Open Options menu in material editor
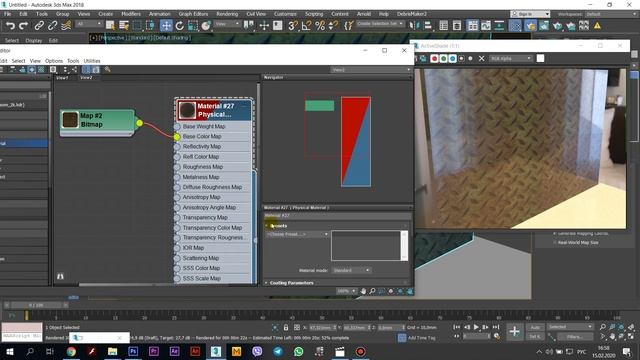 point(54,61)
